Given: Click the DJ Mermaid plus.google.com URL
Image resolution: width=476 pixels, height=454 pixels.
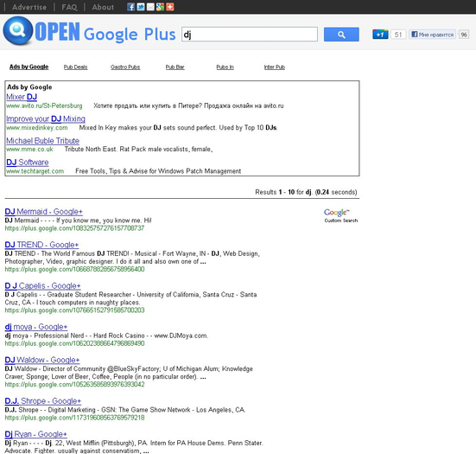Looking at the screenshot, I should (x=74, y=228).
